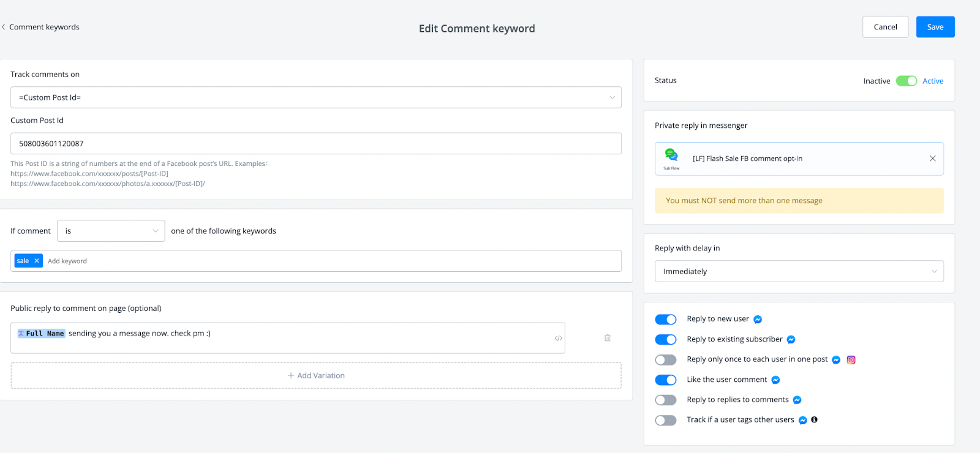
Task: Click the Instagram icon next to reply once
Action: click(x=851, y=360)
